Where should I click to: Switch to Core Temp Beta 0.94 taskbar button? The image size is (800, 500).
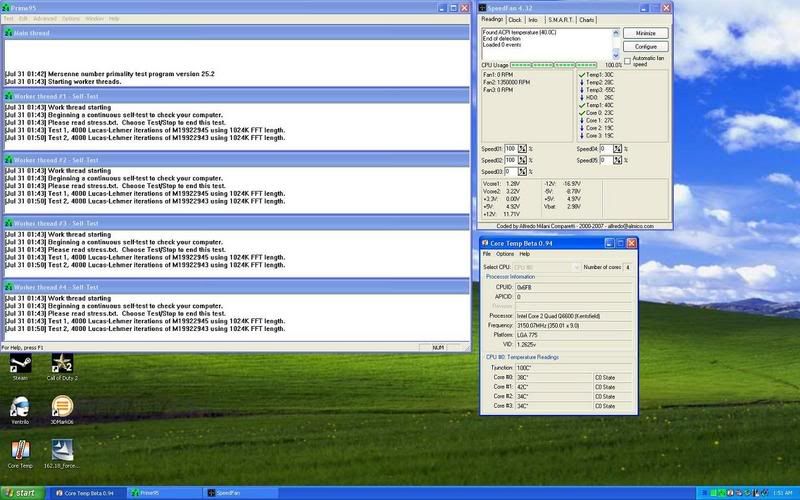[x=86, y=493]
